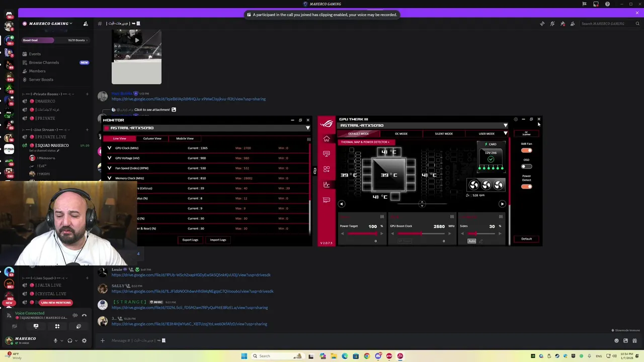Open Discord noise suppression waveform icon
The height and width of the screenshot is (362, 644).
[75, 315]
